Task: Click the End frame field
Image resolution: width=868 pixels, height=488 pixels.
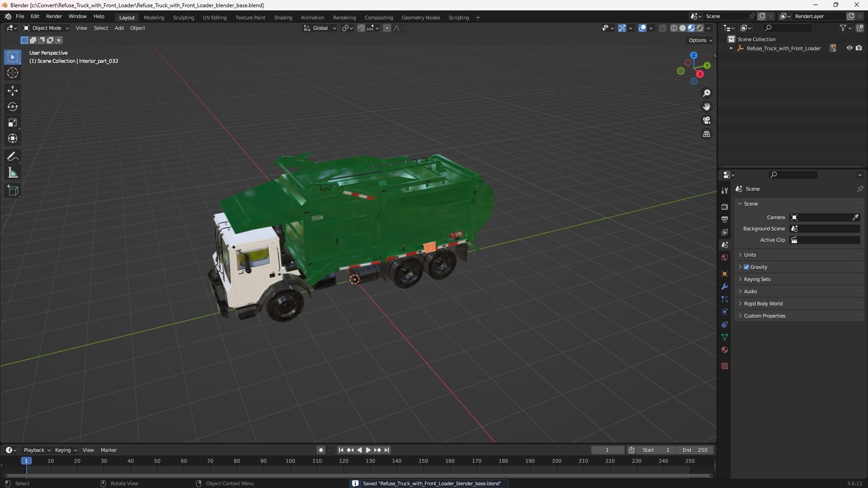Action: (x=695, y=450)
